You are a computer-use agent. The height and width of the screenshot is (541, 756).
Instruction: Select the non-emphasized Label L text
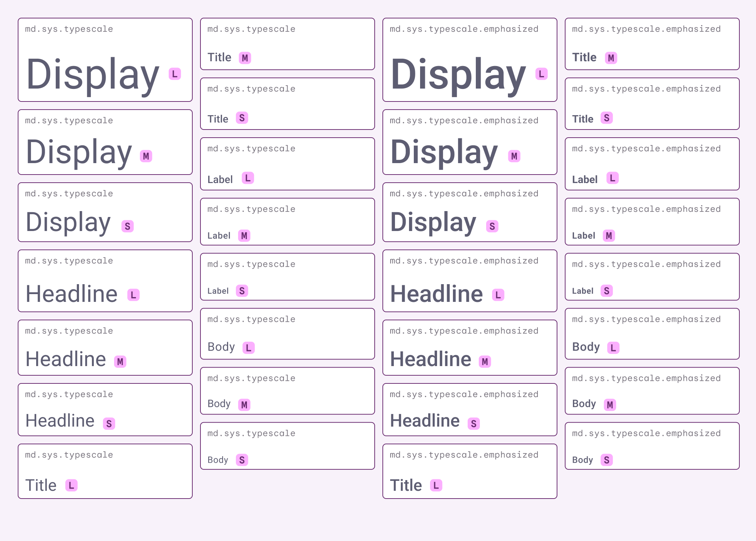point(220,179)
